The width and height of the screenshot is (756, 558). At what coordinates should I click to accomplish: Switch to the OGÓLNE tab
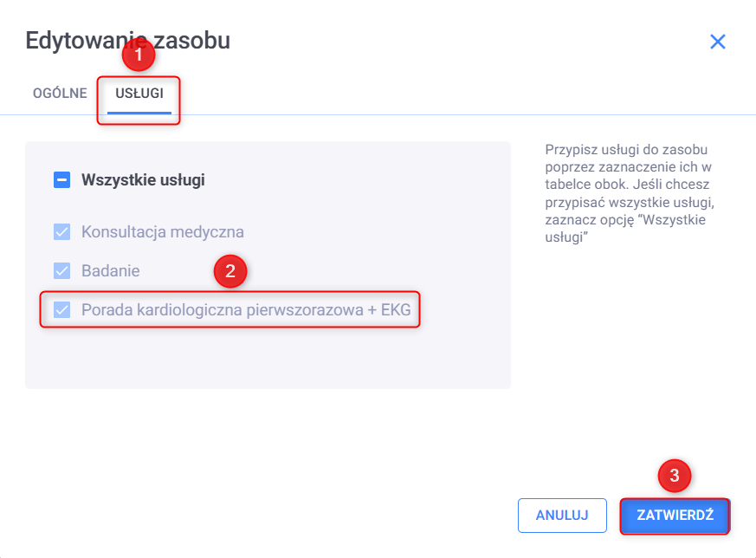pos(60,94)
